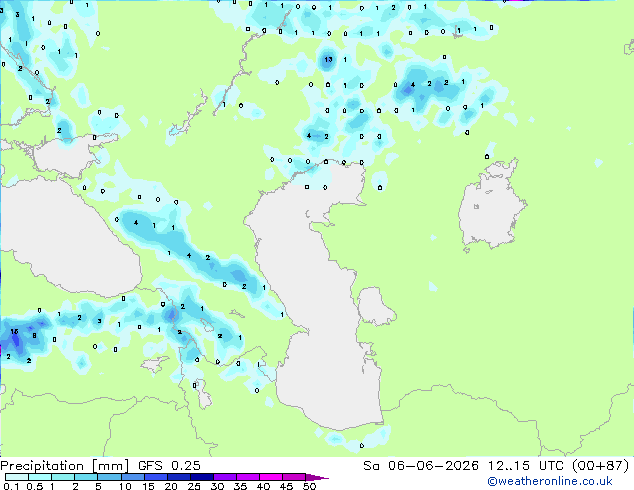Choose the 25 to 30 mm dark blue swatch
The width and height of the screenshot is (634, 490).
click(202, 477)
